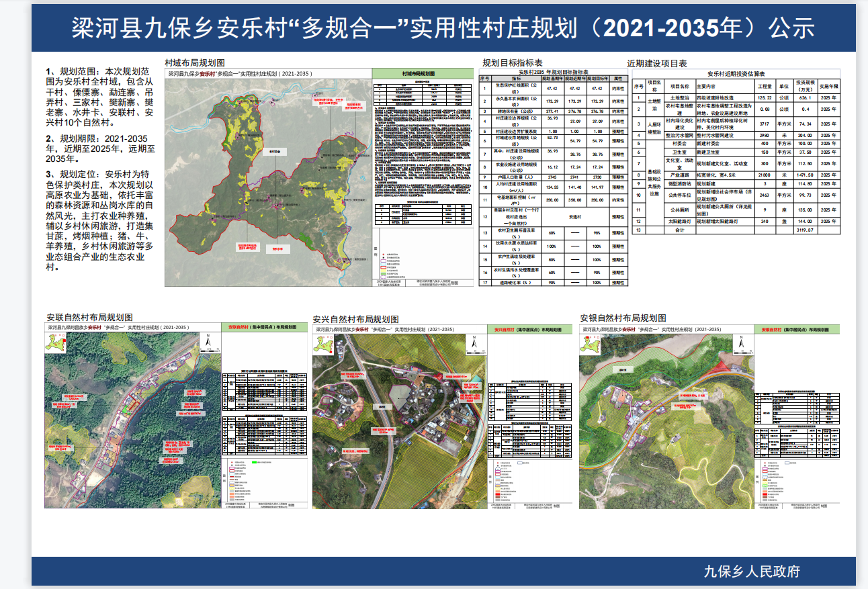This screenshot has height=589, width=868.
Task: Click locator inset on 安兴 map
Action: coord(324,345)
